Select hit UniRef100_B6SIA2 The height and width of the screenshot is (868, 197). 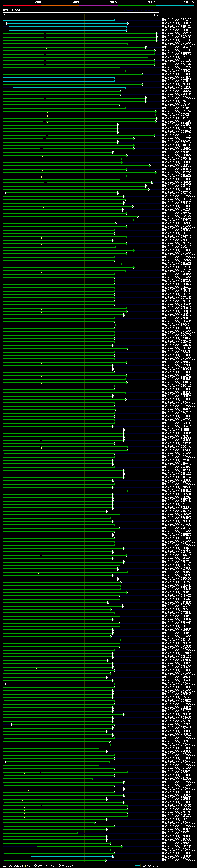coord(177,111)
